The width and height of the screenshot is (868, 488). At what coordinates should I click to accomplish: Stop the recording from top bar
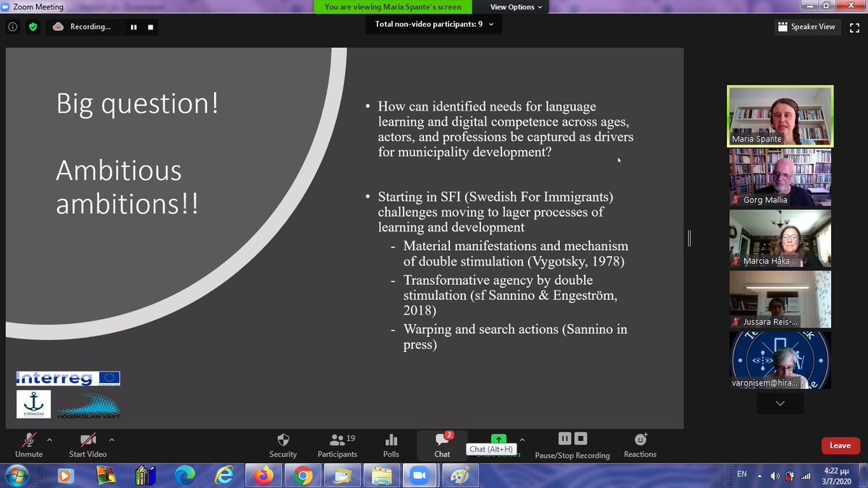(x=150, y=27)
